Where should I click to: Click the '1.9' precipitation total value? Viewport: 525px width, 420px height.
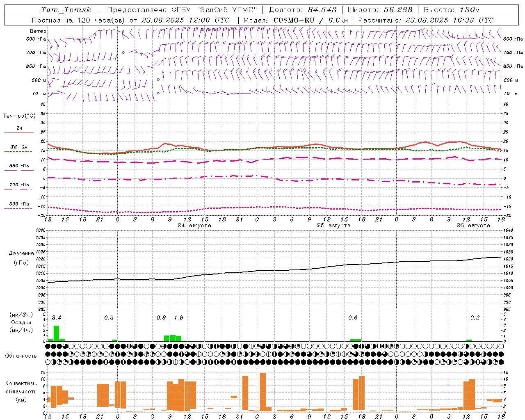point(178,318)
